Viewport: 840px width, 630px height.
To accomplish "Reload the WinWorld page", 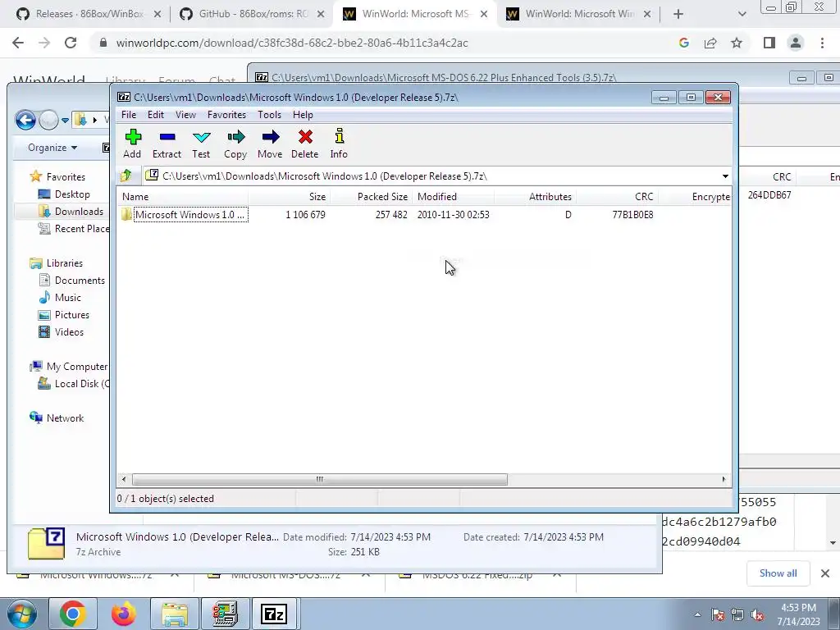I will tap(71, 43).
